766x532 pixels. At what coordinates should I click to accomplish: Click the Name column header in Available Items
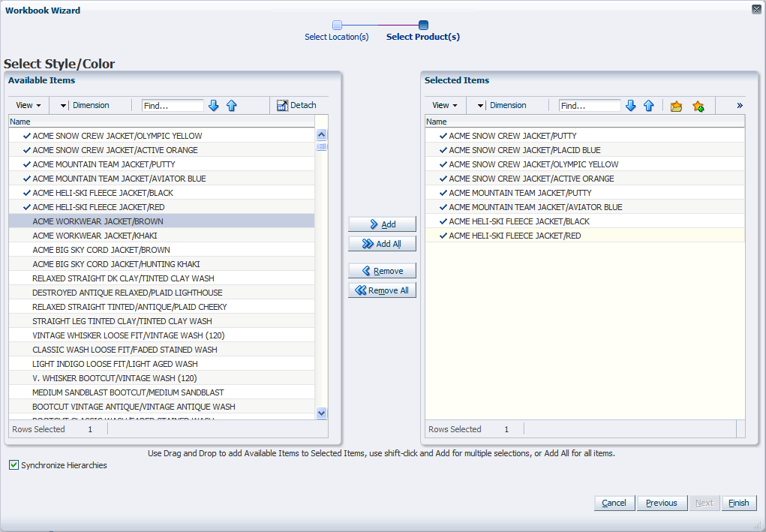162,122
